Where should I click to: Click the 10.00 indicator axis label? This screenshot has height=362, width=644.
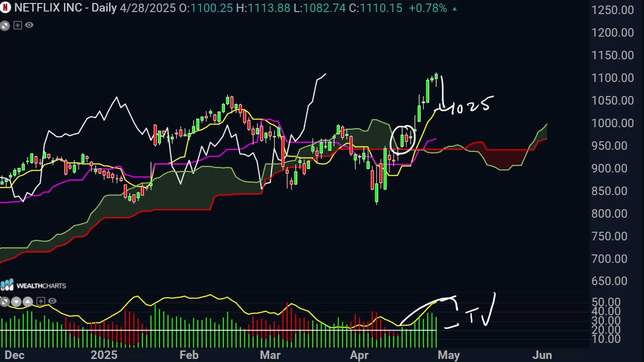coord(606,339)
